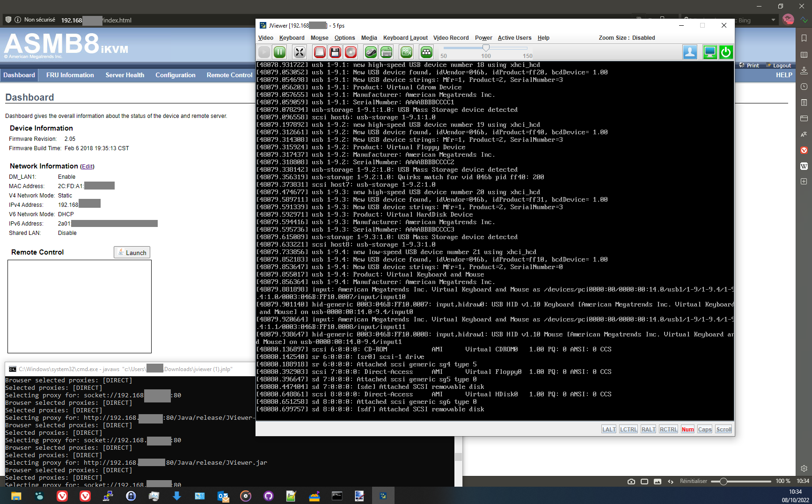Open the Media menu in JViewer
Viewport: 812px width, 504px height.
(369, 38)
